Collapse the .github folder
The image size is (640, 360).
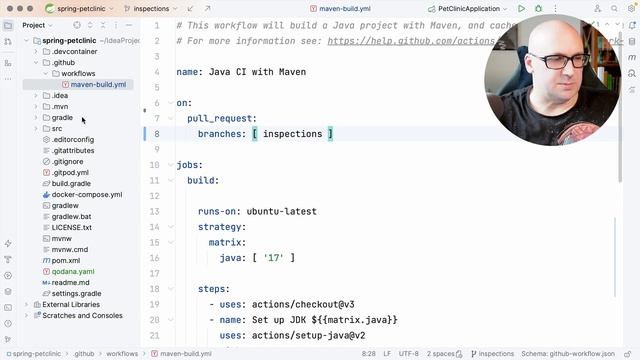36,62
